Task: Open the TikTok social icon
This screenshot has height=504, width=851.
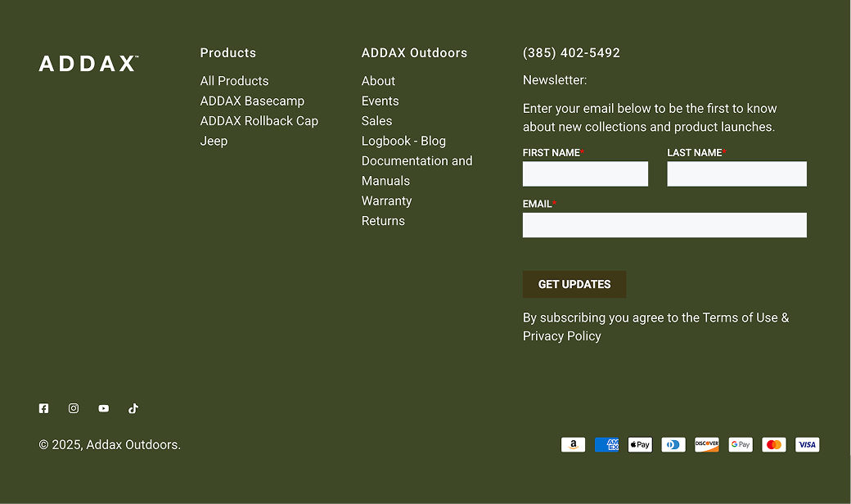Action: [x=133, y=408]
